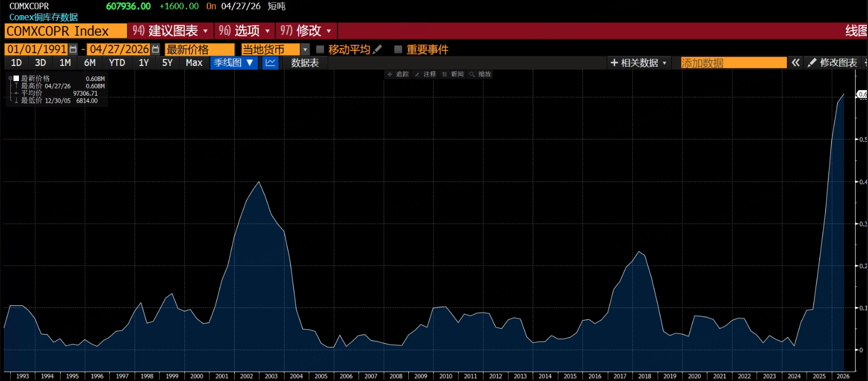The height and width of the screenshot is (381, 868).
Task: Click the 修改图表 button
Action: [x=832, y=63]
